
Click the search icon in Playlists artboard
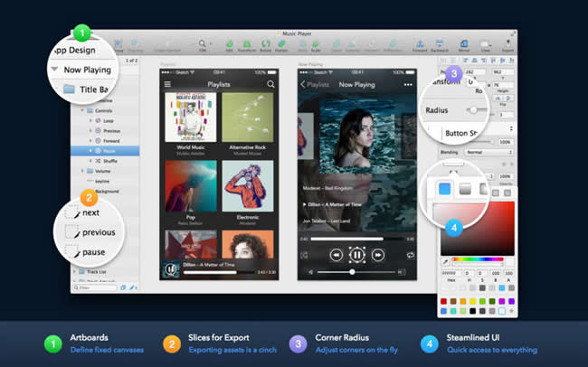tap(270, 84)
